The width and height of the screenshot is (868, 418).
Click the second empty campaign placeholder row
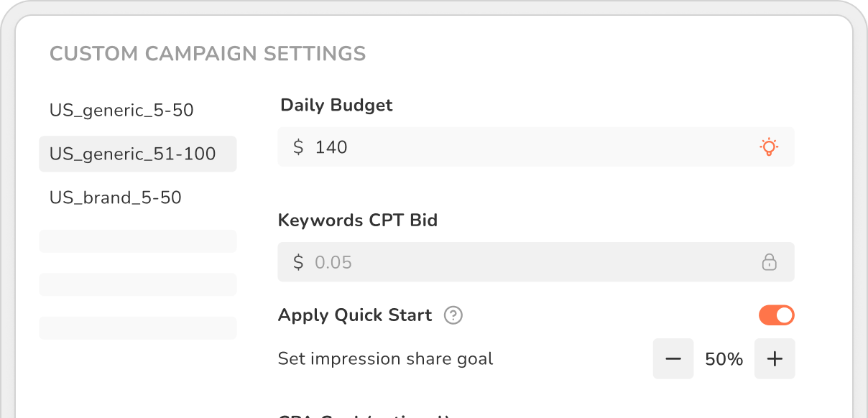point(137,284)
